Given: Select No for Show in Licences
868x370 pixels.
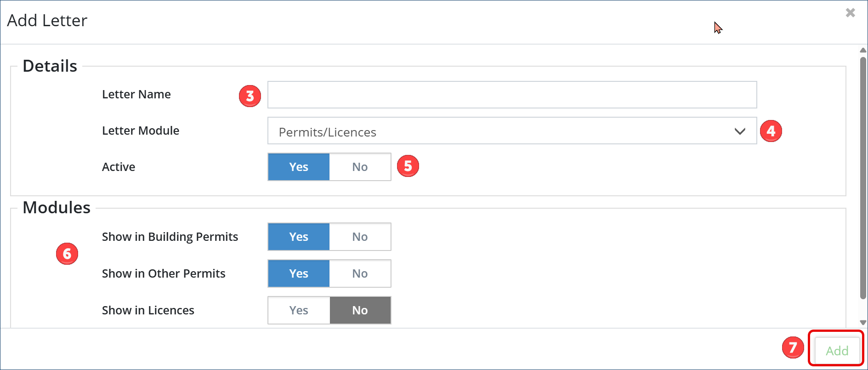Looking at the screenshot, I should coord(360,310).
